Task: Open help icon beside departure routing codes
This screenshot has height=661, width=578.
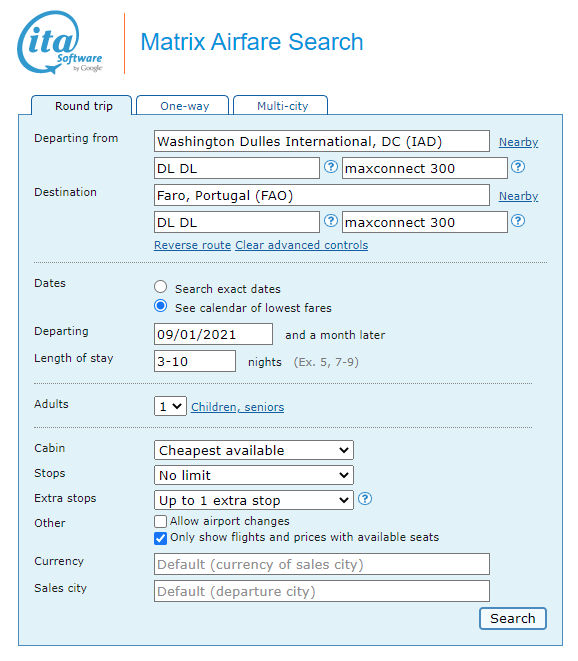Action: 331,167
